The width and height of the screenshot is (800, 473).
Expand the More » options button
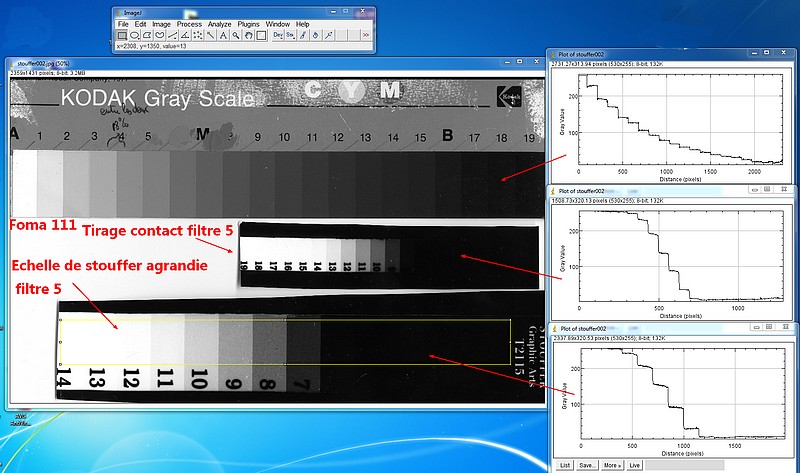coord(612,465)
